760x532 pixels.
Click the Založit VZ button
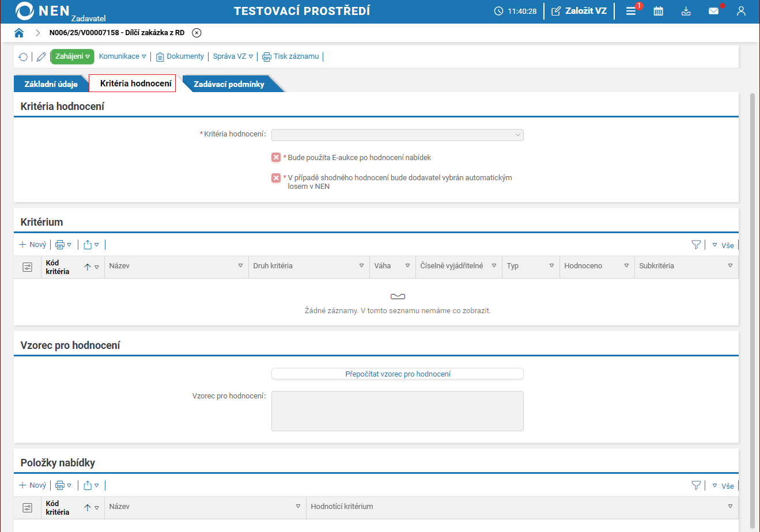click(579, 11)
